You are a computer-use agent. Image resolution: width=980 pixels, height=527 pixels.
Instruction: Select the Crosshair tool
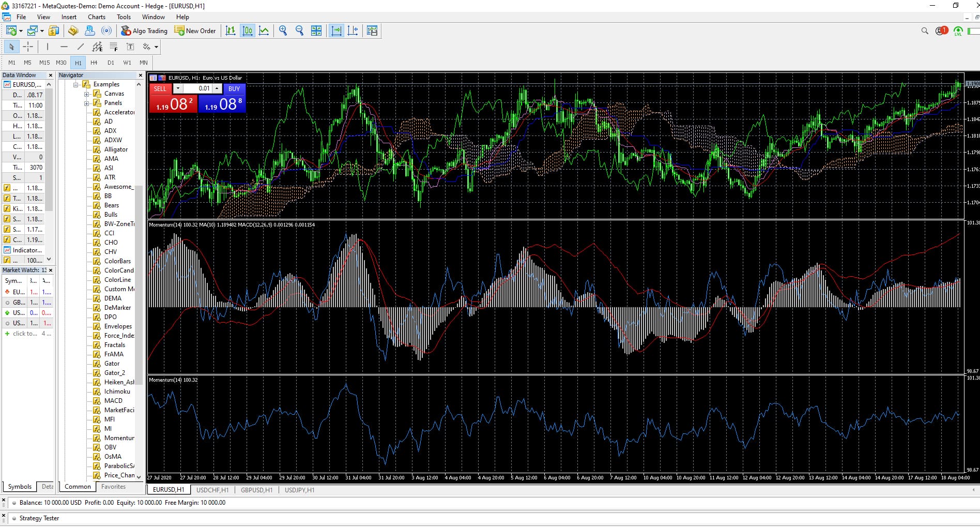click(28, 47)
